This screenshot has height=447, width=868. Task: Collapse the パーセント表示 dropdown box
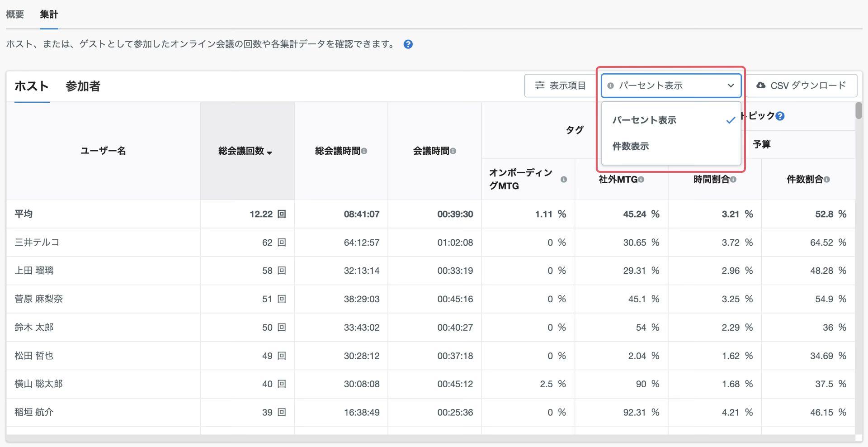click(671, 86)
